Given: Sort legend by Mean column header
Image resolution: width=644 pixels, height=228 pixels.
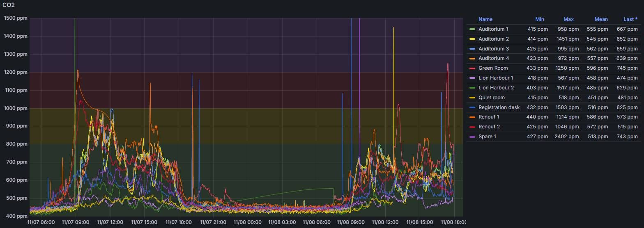Looking at the screenshot, I should click(600, 19).
